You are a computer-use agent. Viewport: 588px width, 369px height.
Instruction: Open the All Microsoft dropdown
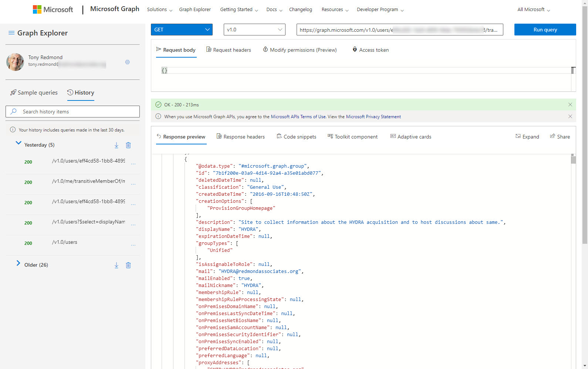point(534,10)
